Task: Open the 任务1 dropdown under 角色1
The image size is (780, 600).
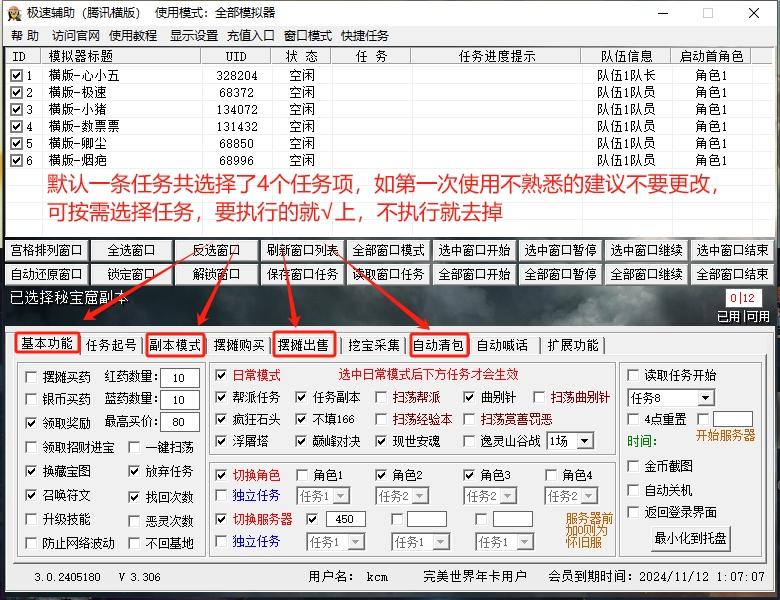Action: tap(341, 496)
